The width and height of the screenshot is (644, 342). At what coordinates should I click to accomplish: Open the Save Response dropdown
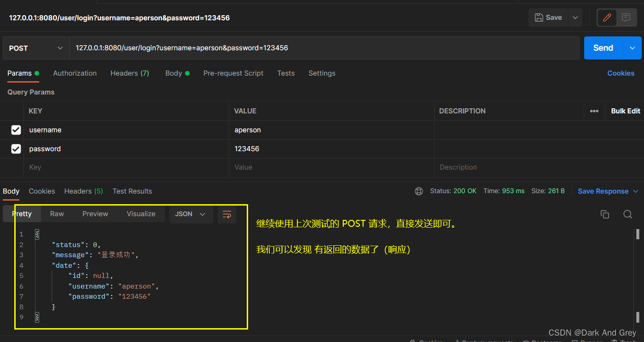coord(608,191)
